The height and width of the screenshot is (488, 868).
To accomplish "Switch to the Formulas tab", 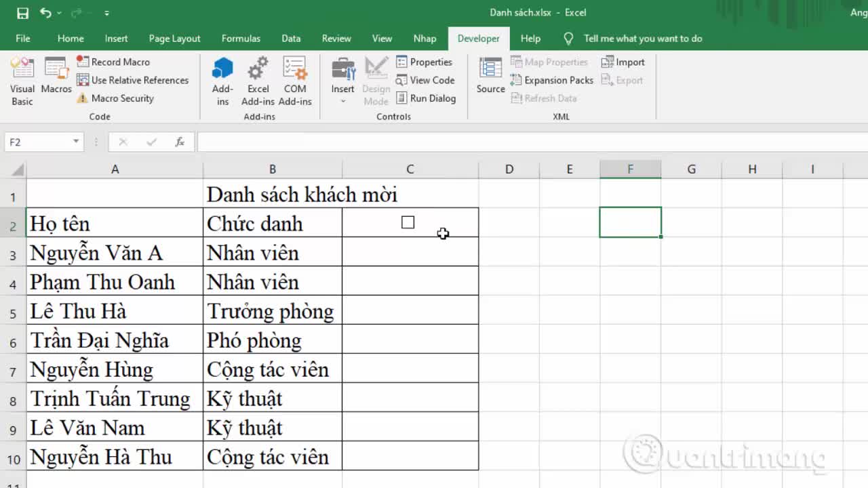I will pyautogui.click(x=241, y=39).
